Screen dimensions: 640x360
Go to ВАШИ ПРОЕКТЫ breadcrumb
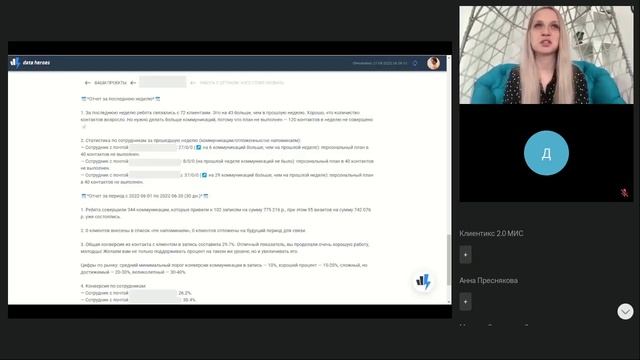click(110, 83)
